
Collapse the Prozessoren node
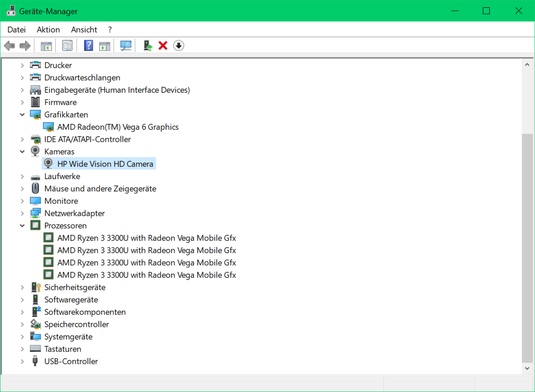pyautogui.click(x=22, y=226)
